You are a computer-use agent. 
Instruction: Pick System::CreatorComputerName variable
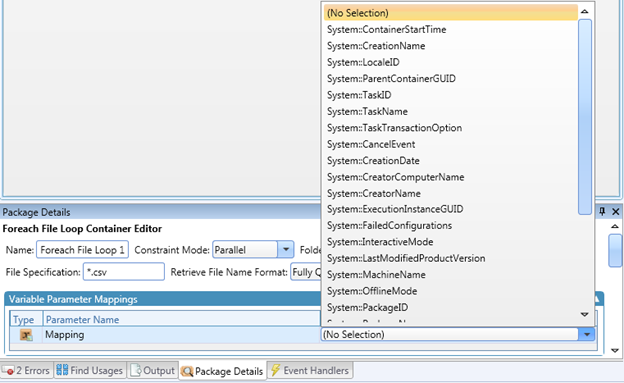(x=450, y=177)
